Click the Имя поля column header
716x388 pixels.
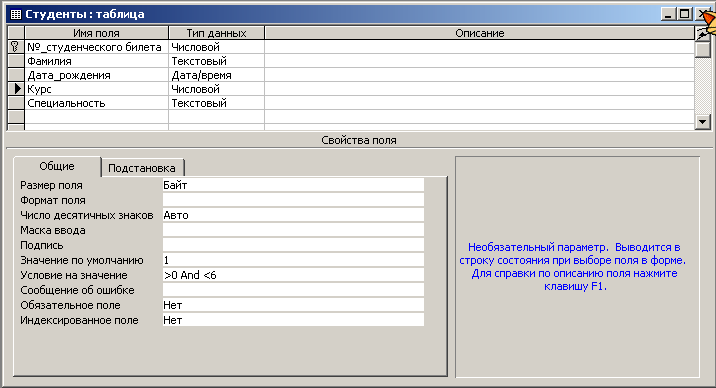pyautogui.click(x=96, y=33)
